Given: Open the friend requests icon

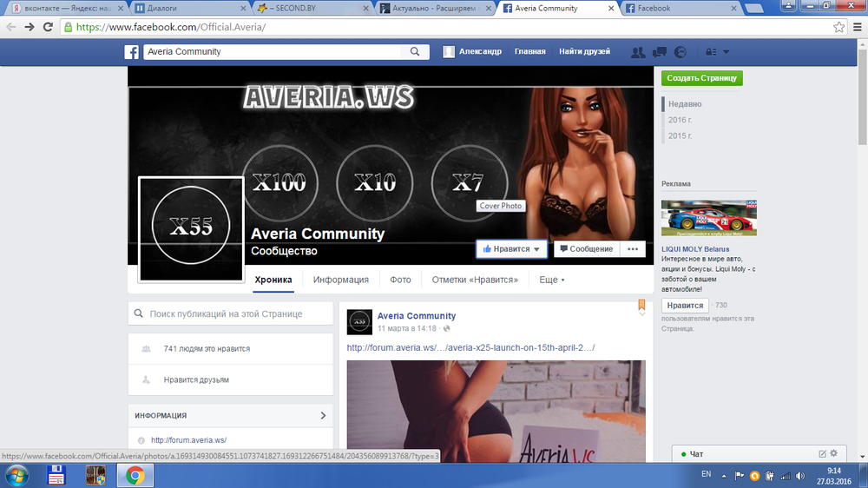Looking at the screenshot, I should point(639,52).
